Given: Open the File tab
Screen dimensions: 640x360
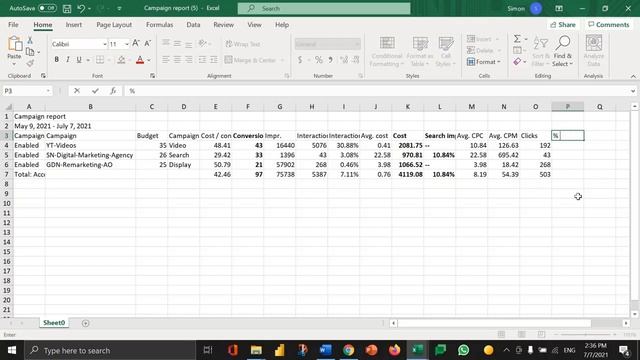Looking at the screenshot, I should click(x=13, y=25).
